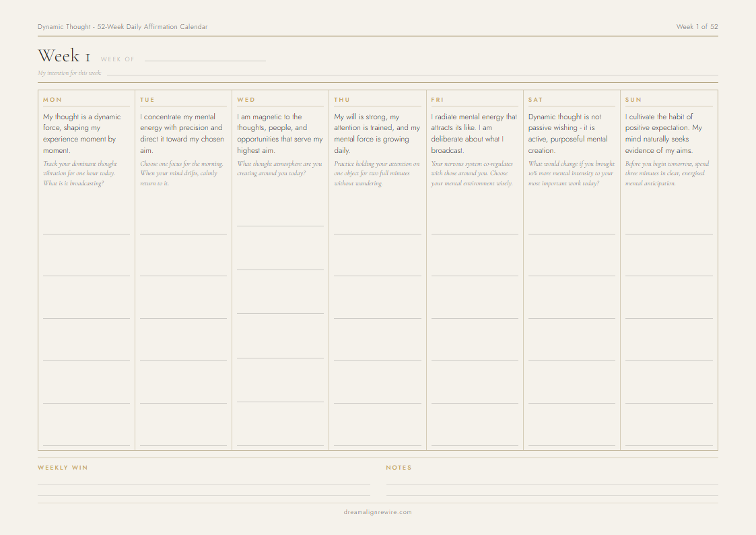Select the SUN column heading
The image size is (756, 535).
click(x=633, y=100)
